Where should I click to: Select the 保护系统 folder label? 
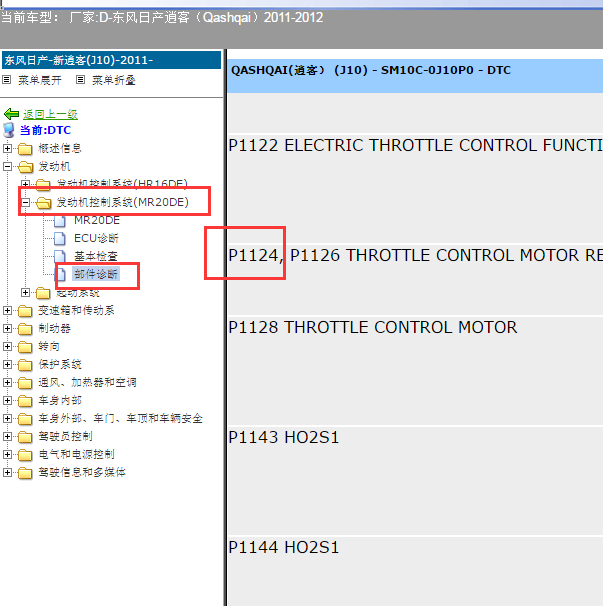[60, 364]
